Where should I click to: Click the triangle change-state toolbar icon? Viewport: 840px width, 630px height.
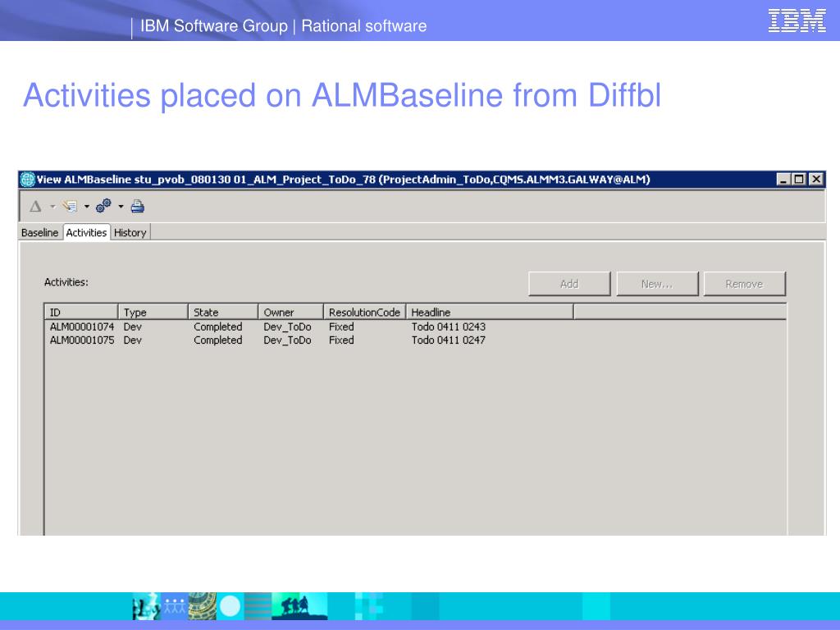pyautogui.click(x=35, y=206)
